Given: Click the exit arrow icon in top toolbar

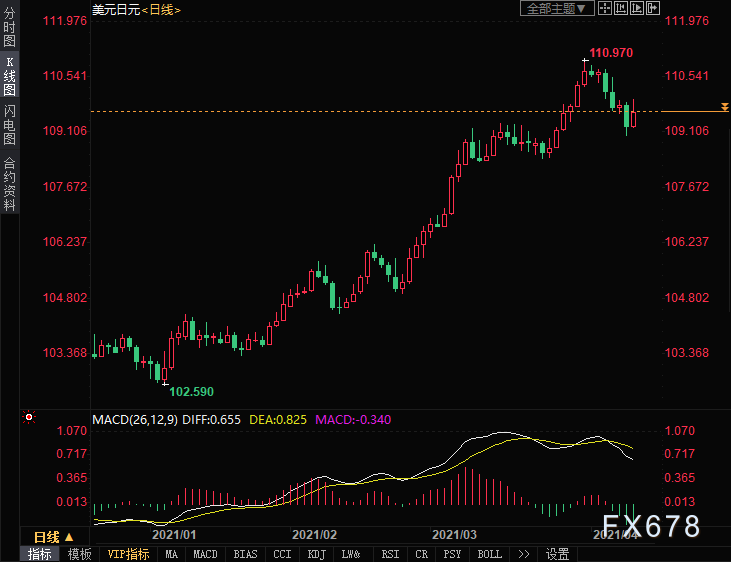Looking at the screenshot, I should point(653,8).
